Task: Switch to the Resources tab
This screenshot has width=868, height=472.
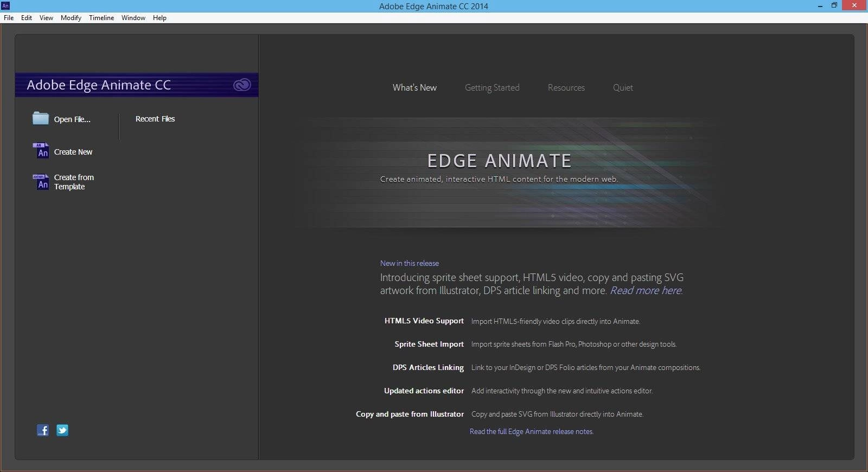Action: [566, 87]
